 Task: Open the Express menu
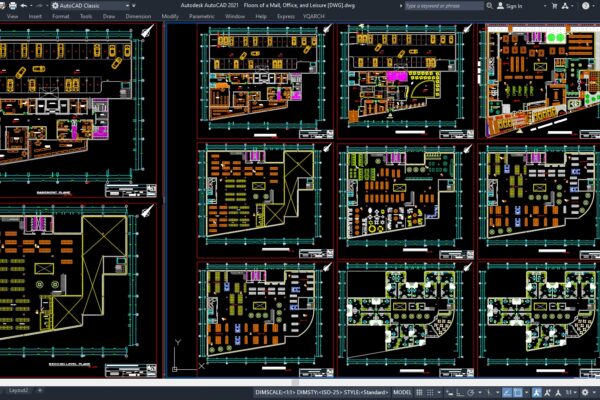[286, 16]
